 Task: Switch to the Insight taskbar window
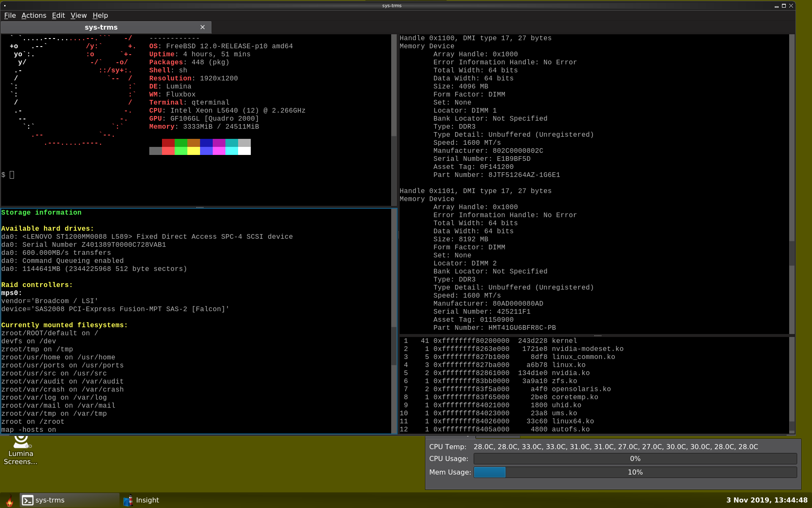[x=142, y=500]
